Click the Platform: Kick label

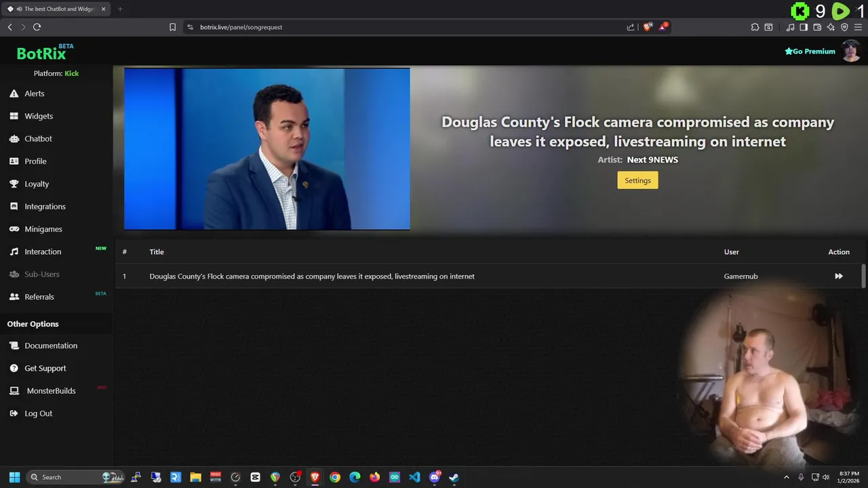(x=56, y=73)
